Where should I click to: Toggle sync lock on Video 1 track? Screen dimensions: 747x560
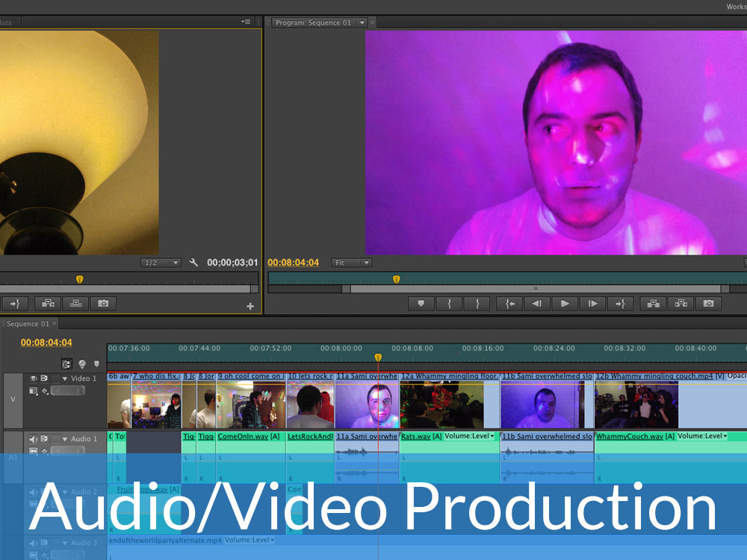(44, 378)
